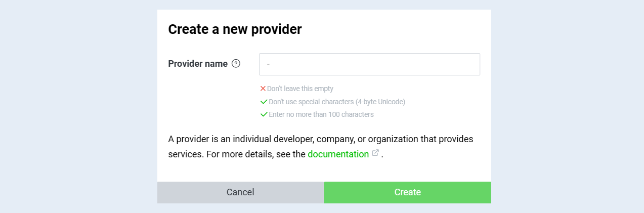Click the Cancel button
This screenshot has width=644, height=213.
coord(240,192)
